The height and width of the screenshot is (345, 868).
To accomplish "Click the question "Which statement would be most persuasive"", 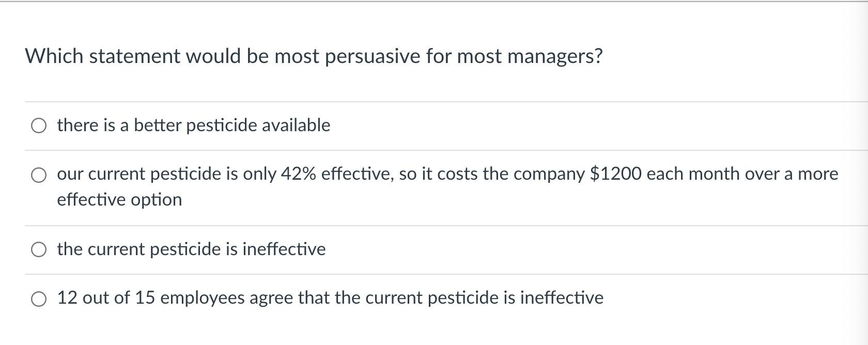I will pyautogui.click(x=313, y=56).
